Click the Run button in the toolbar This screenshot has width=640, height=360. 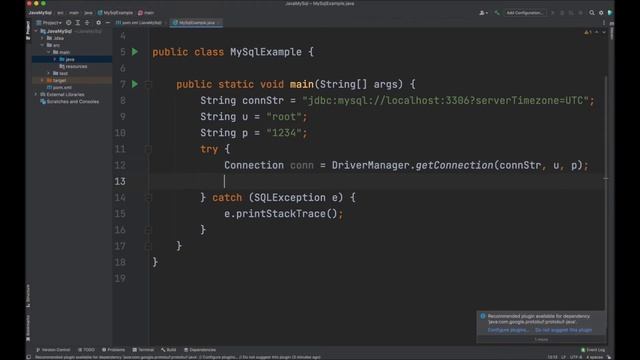(553, 13)
